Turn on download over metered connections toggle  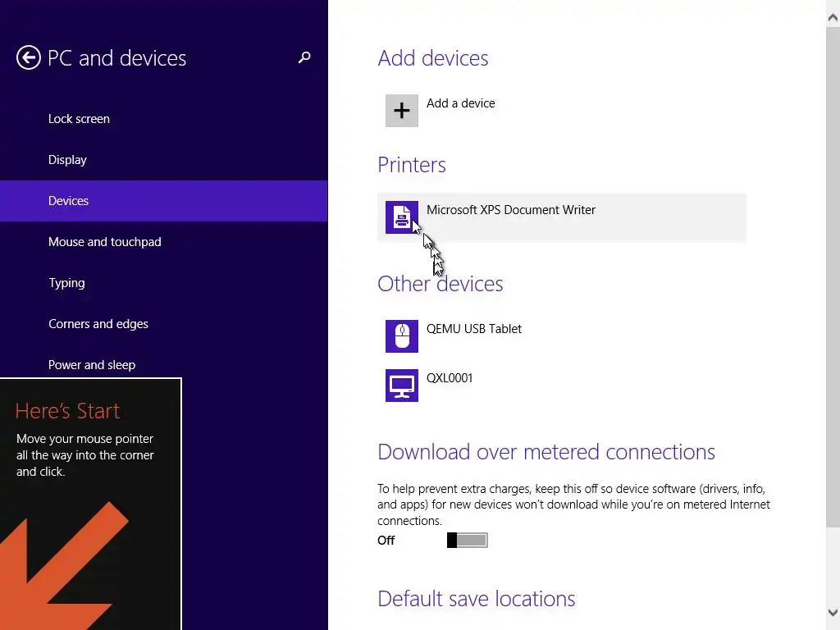click(x=467, y=540)
